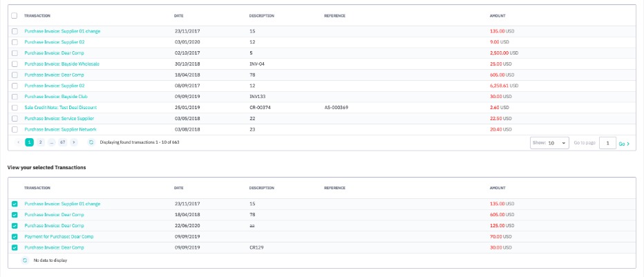The width and height of the screenshot is (644, 277).
Task: Click the pagination ellipsis button
Action: tap(51, 142)
